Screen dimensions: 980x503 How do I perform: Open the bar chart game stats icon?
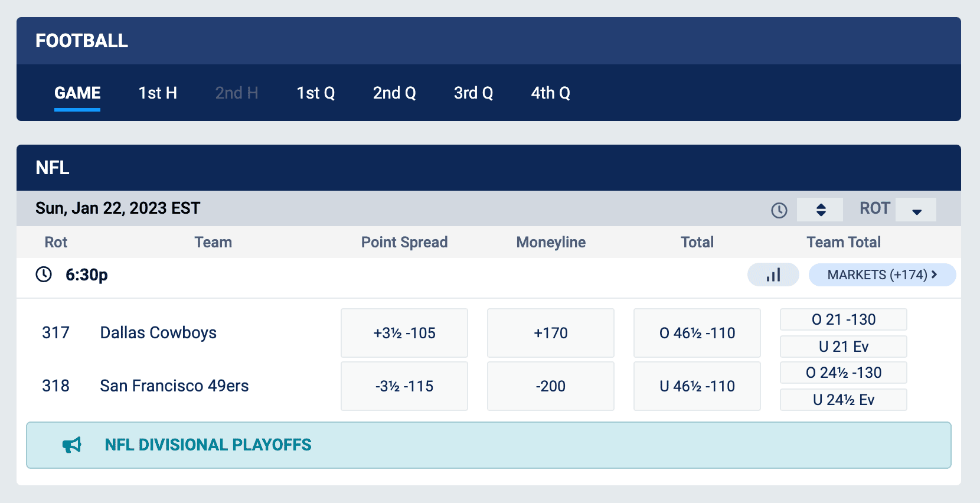pos(773,275)
